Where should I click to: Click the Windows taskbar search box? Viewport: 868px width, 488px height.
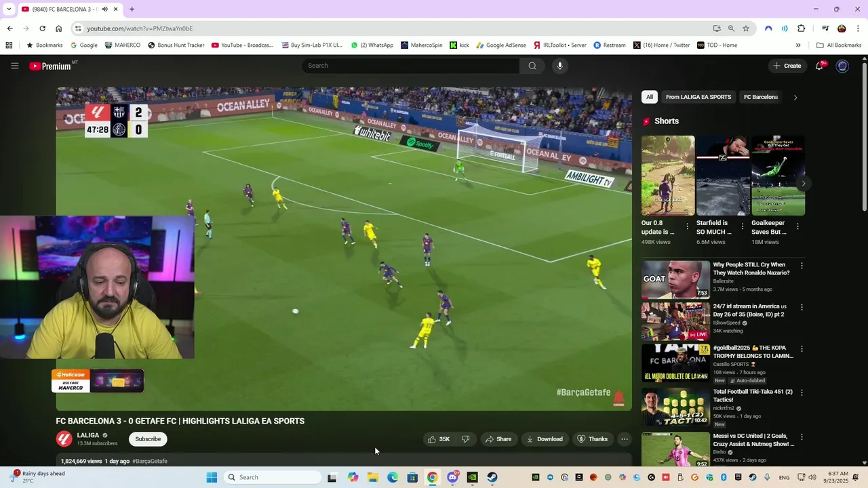pyautogui.click(x=273, y=477)
